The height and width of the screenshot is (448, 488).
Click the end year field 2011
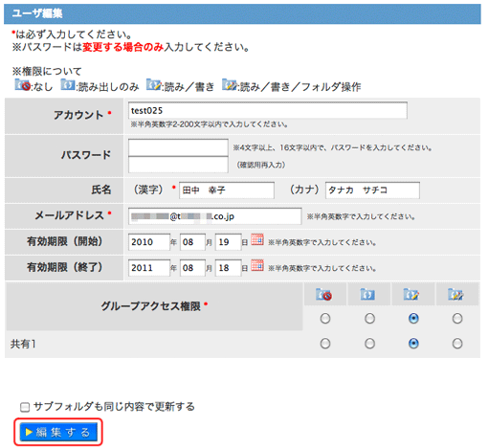point(149,268)
